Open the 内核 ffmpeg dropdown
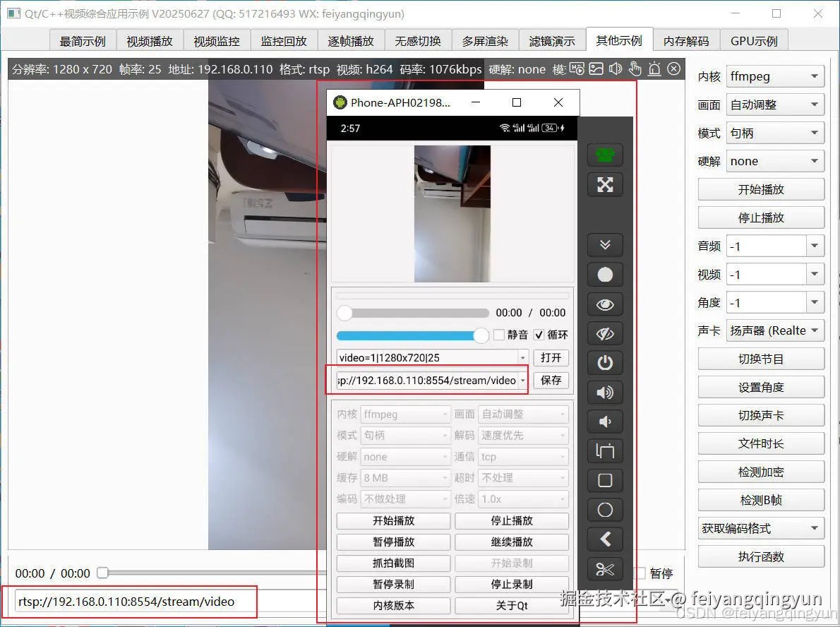 pos(775,76)
